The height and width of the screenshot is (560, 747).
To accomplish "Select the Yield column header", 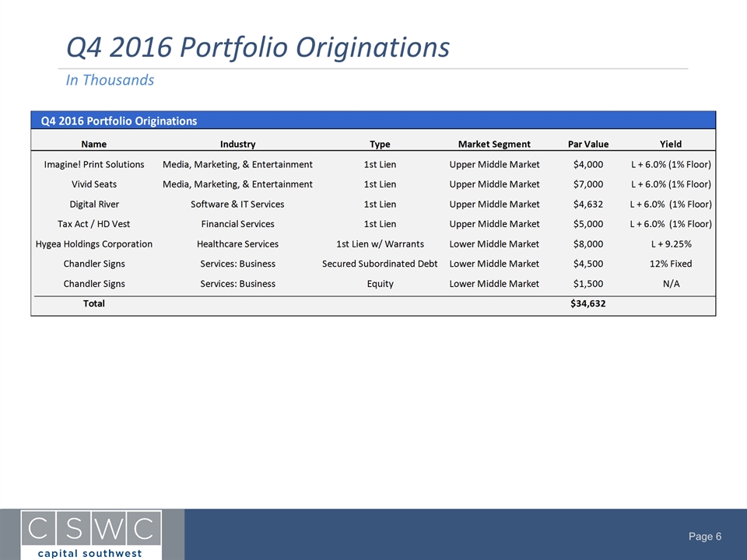I will (x=670, y=144).
